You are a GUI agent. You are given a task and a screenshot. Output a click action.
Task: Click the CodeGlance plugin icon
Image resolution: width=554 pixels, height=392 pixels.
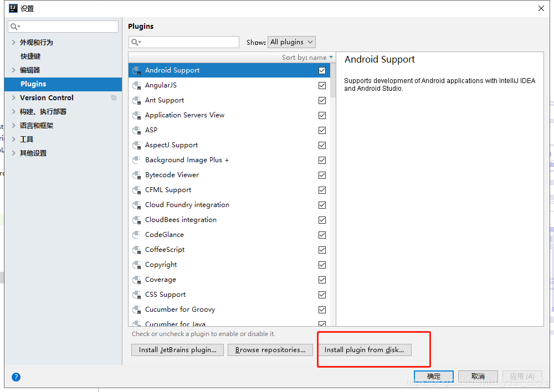136,235
